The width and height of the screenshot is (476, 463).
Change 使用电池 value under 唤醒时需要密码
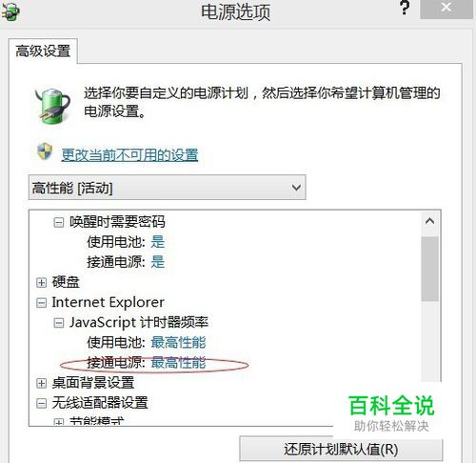158,242
